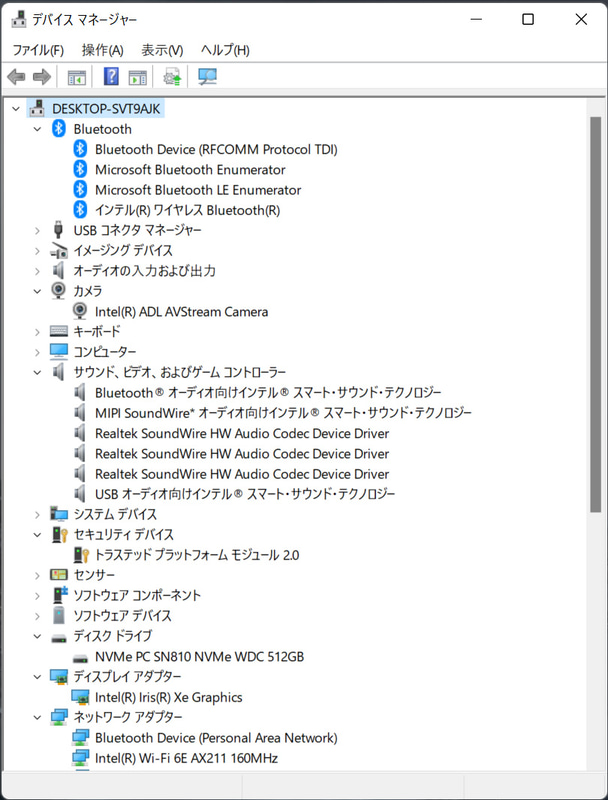Open the ファイル(F) menu

point(38,50)
